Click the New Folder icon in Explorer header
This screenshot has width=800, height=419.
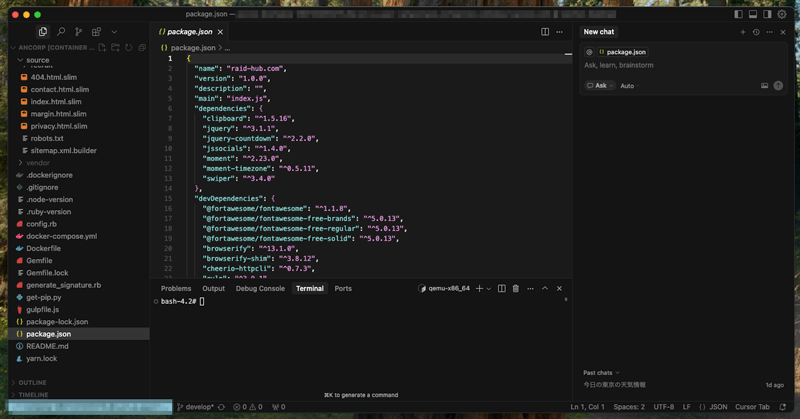click(115, 47)
